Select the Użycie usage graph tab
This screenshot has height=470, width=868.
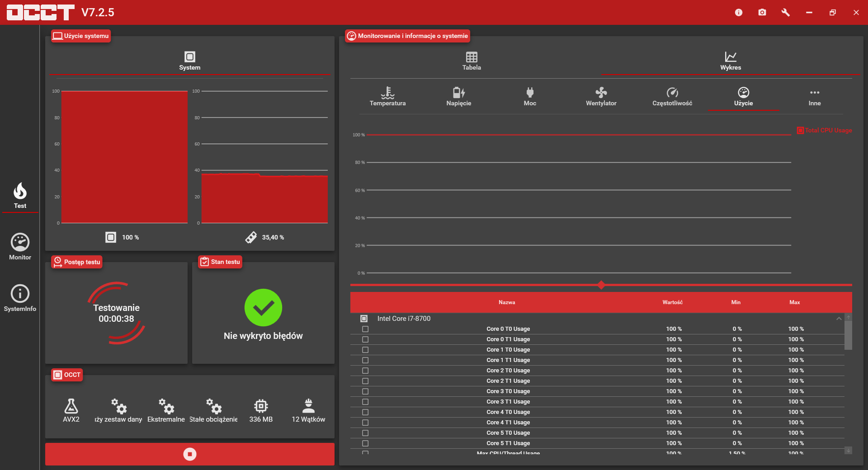(743, 97)
